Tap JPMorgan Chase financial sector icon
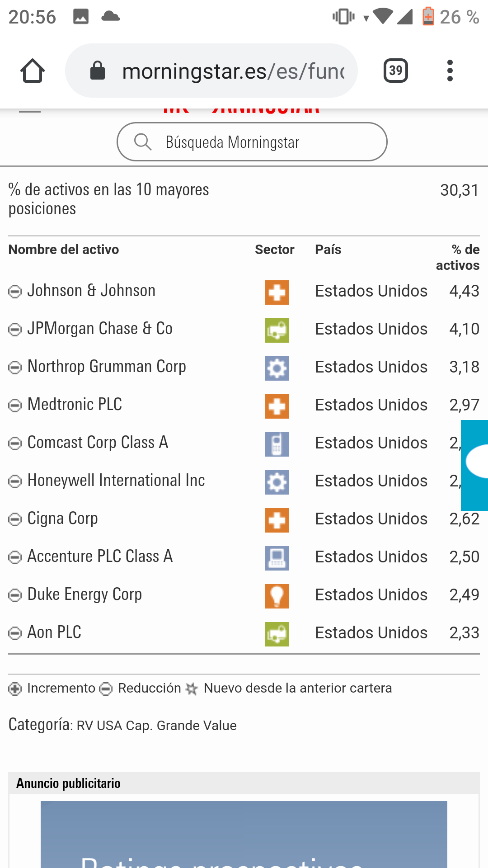Screen dimensions: 488x868 (x=277, y=330)
